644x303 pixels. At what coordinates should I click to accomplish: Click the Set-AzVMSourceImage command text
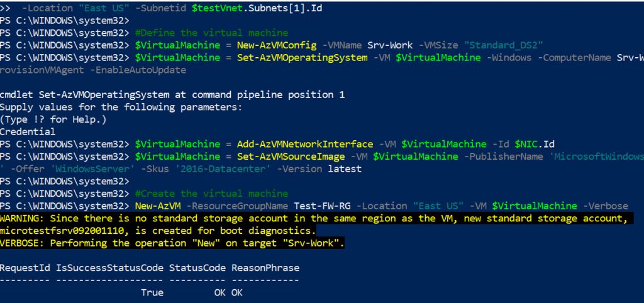291,157
